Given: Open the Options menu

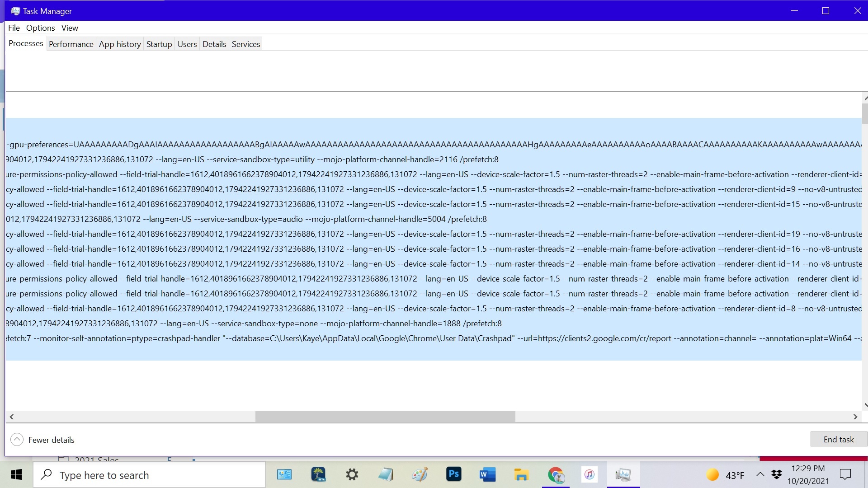Looking at the screenshot, I should [40, 28].
